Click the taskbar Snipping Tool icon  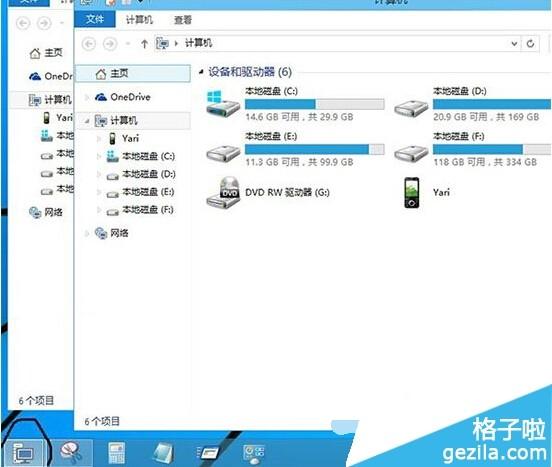click(x=71, y=452)
